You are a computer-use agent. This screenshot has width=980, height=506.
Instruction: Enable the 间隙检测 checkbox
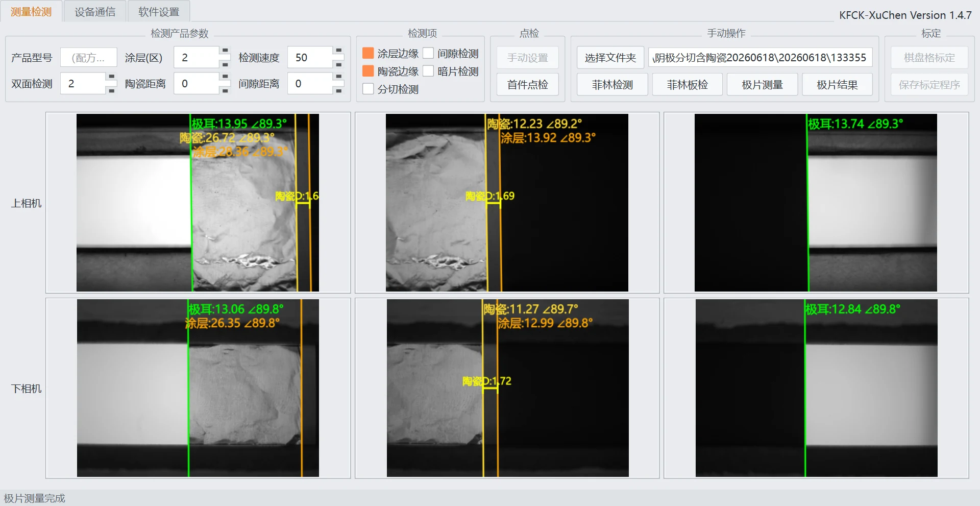(x=428, y=53)
